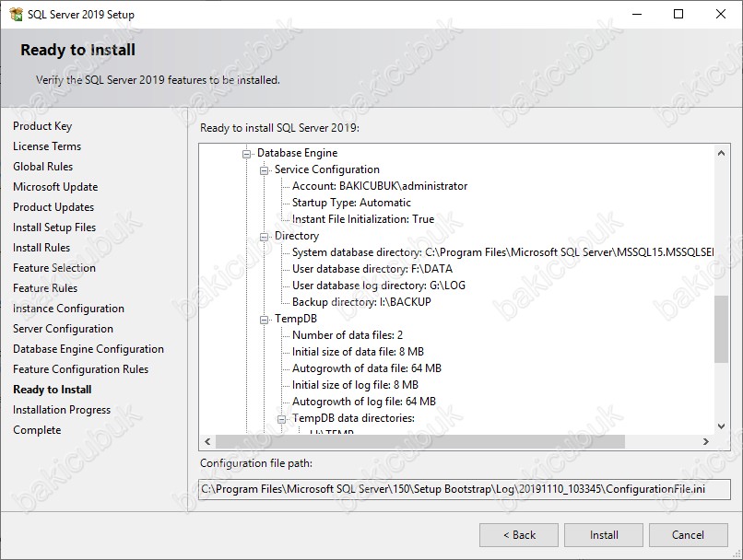The image size is (743, 560).
Task: Select the Database Engine tree label
Action: click(x=297, y=153)
